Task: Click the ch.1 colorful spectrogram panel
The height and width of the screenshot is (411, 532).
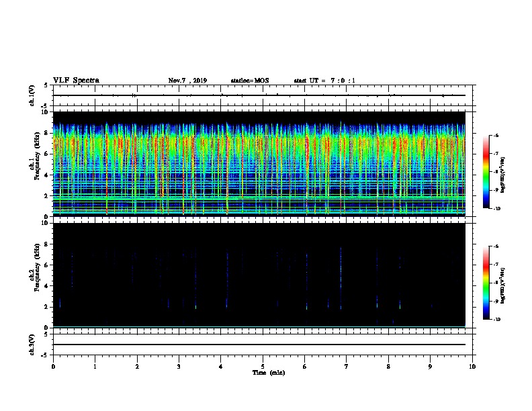Action: [259, 164]
